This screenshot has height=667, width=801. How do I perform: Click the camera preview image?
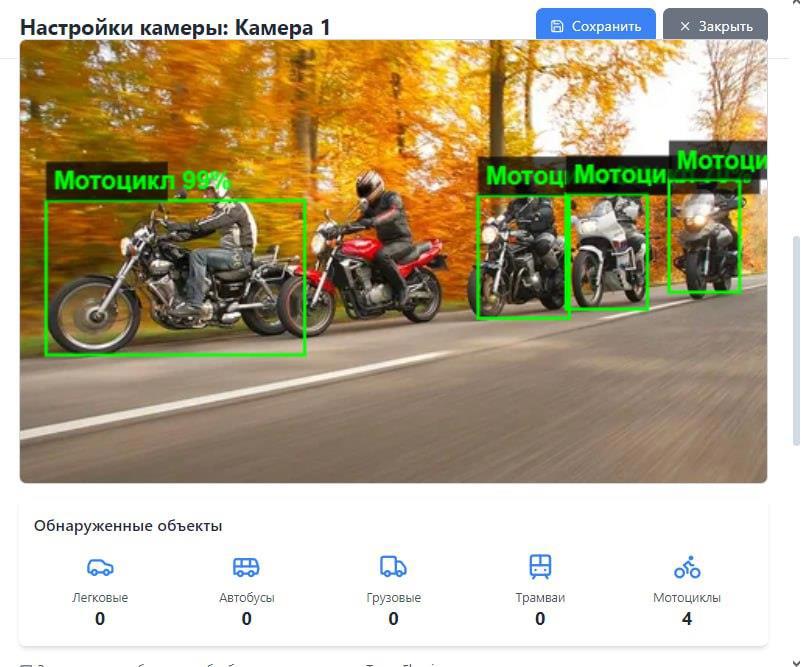pos(393,261)
